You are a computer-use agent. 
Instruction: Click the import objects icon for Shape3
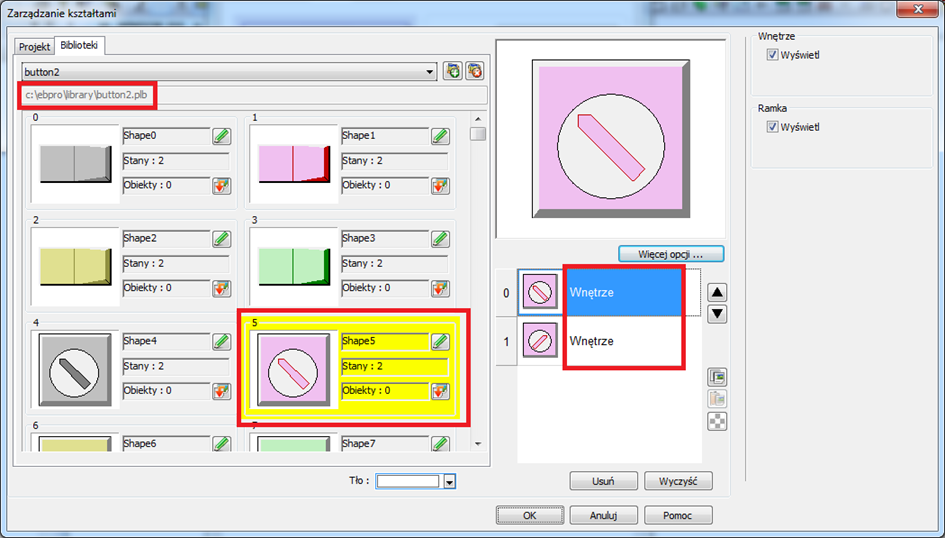[x=441, y=289]
